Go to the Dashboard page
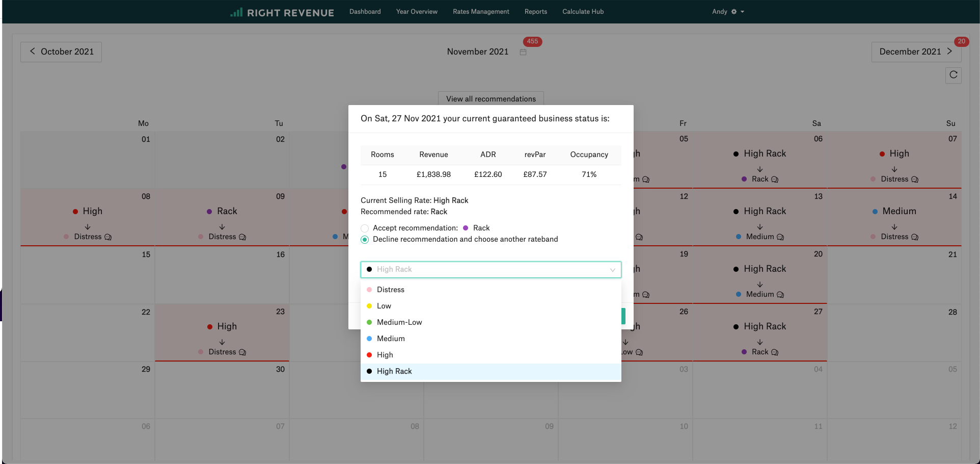Screen dimensions: 980x464 tap(365, 12)
